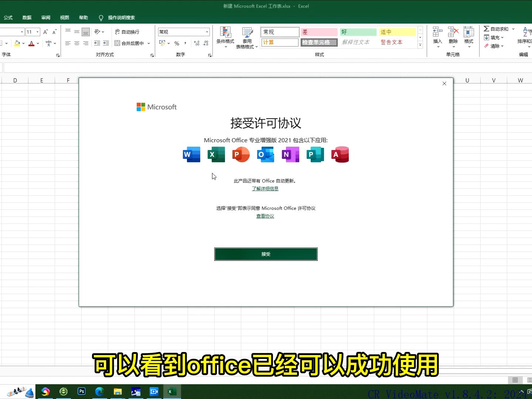Click the OneNote app icon in the dialog
This screenshot has height=399, width=532.
pos(290,154)
